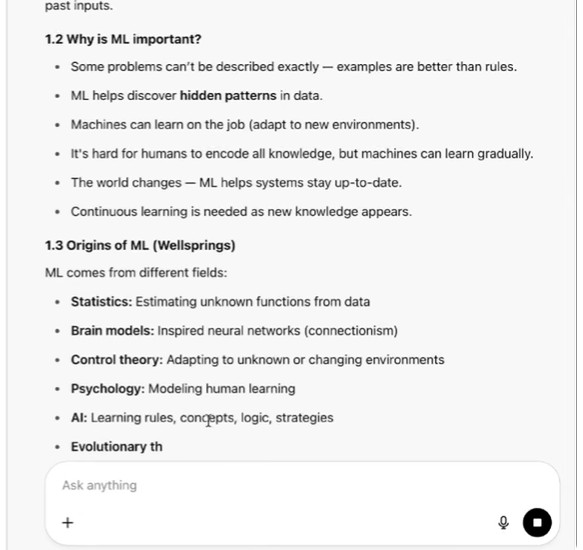The width and height of the screenshot is (583, 550).
Task: Click the AI: bullet label
Action: 79,418
